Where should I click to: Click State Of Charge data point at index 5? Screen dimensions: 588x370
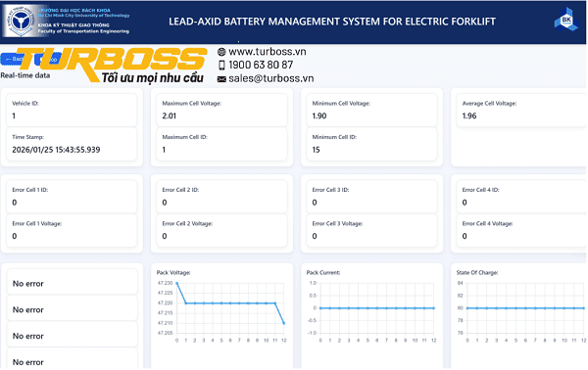point(516,308)
